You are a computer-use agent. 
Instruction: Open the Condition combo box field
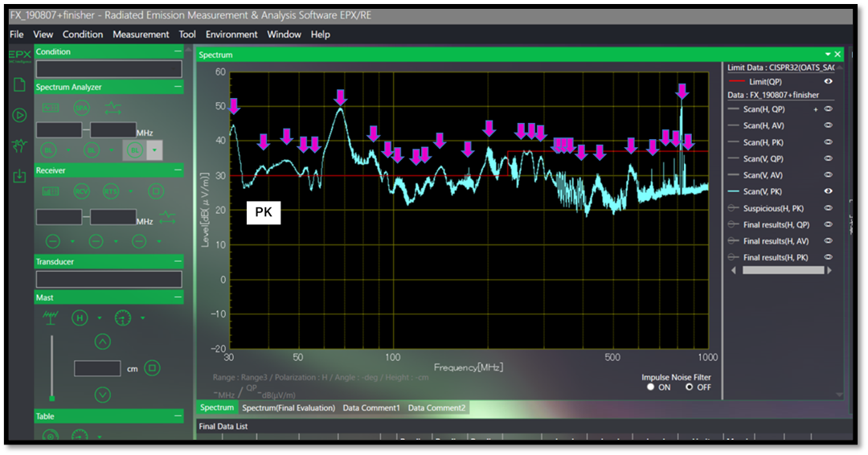[108, 68]
